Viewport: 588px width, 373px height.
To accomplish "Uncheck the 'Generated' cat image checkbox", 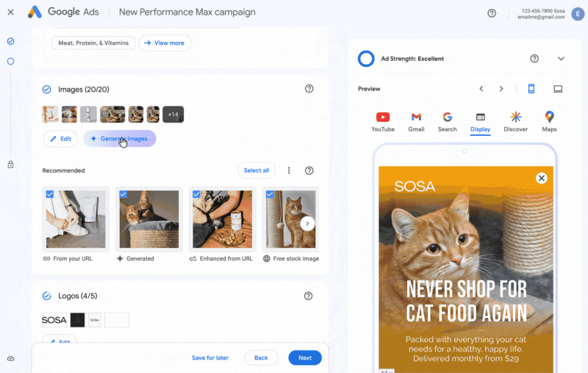I will tap(123, 195).
